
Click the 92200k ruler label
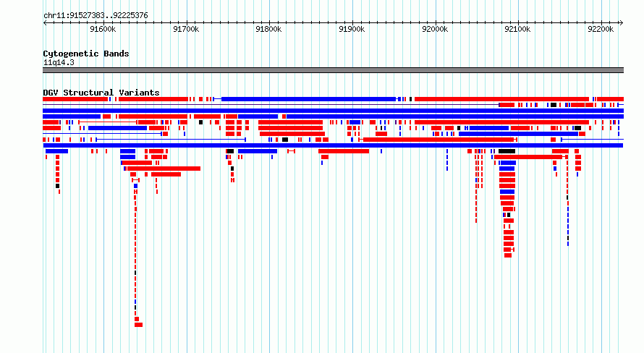tap(601, 29)
